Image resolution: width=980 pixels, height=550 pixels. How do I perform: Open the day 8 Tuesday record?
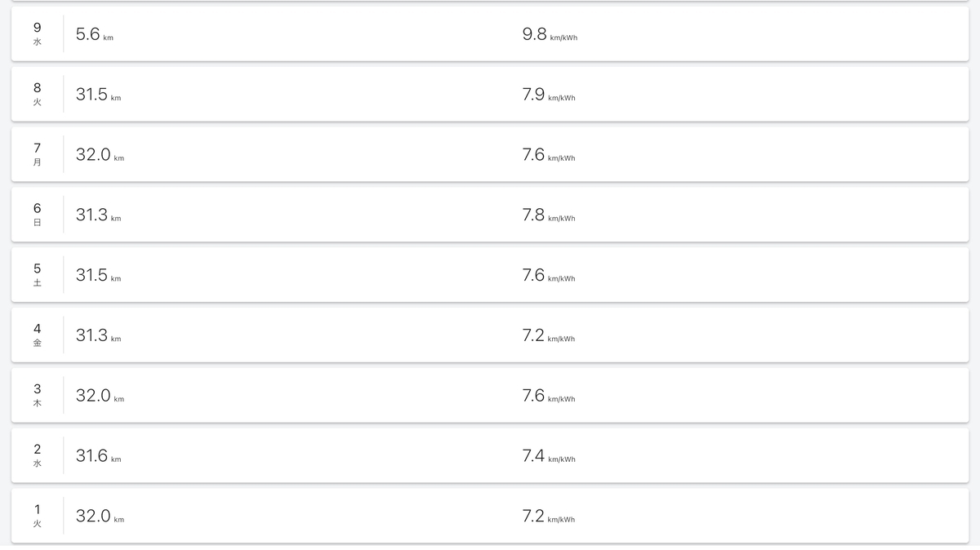490,94
